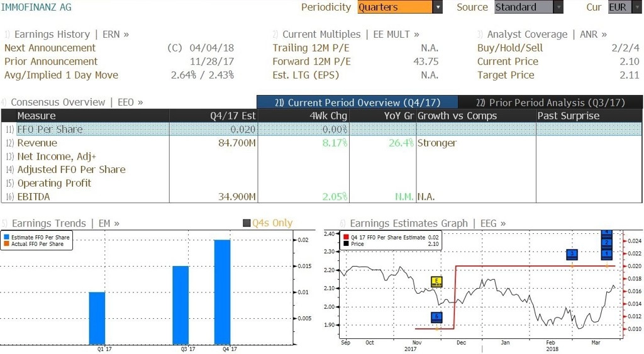Viewport: 644px width, 354px height.
Task: Click the yellow E earnings marker on graph
Action: pyautogui.click(x=436, y=282)
